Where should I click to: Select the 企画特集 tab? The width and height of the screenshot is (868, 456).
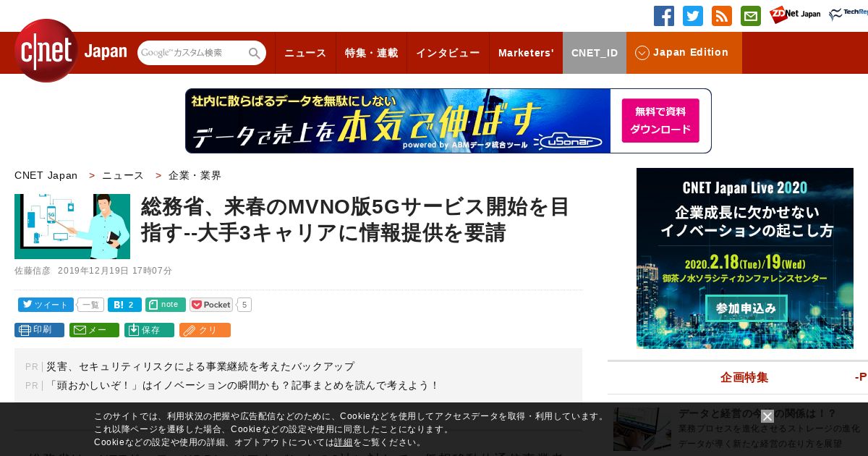[744, 377]
